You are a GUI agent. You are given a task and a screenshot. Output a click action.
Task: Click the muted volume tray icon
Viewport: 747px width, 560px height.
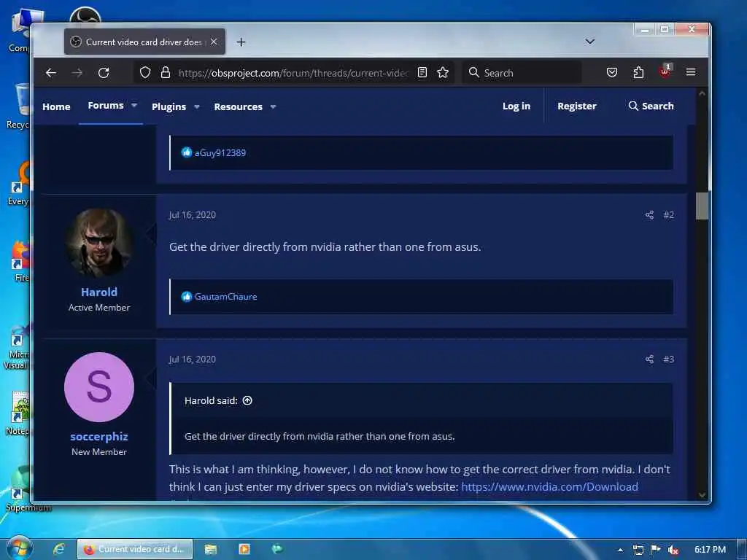673,550
